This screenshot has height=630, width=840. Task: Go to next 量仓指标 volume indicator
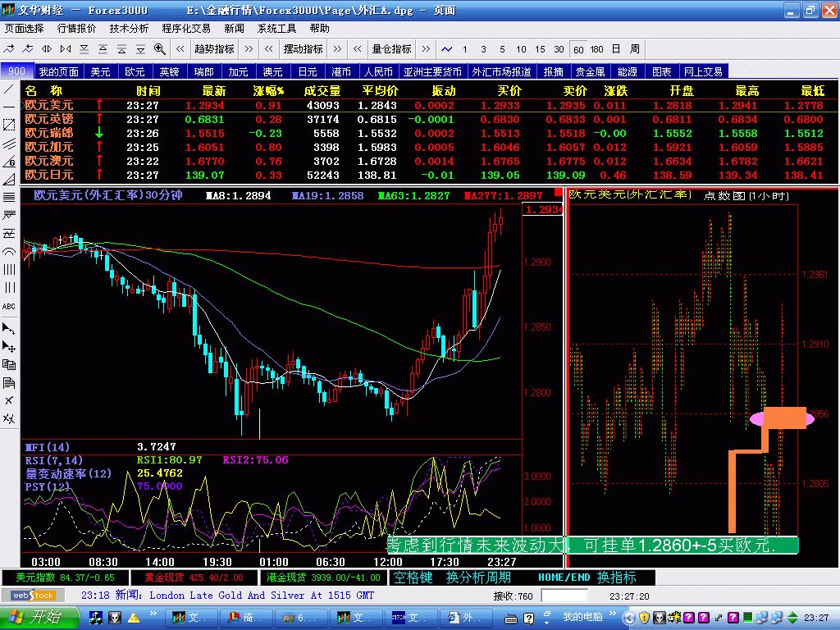426,49
